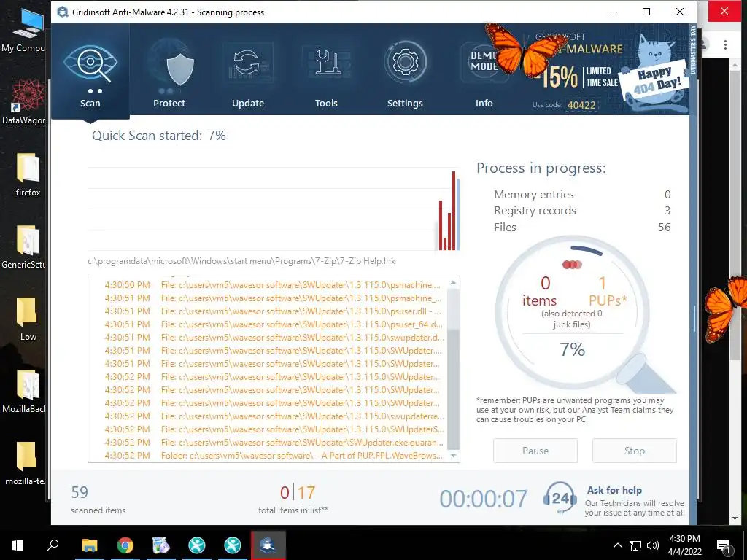747x560 pixels.
Task: Click the current scanned file path text
Action: [241, 261]
